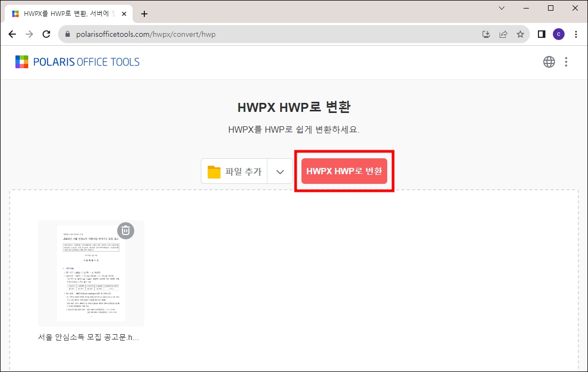Open the Chrome profile avatar
The image size is (588, 372).
(558, 34)
